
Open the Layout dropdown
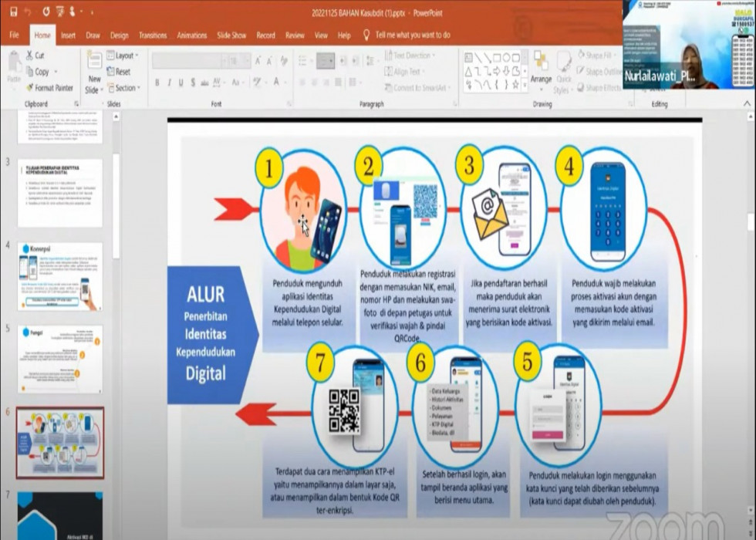pos(123,56)
